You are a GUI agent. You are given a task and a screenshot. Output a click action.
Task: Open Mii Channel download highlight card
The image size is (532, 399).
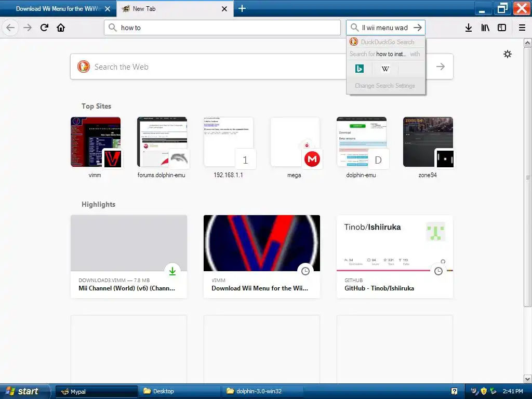(x=129, y=257)
